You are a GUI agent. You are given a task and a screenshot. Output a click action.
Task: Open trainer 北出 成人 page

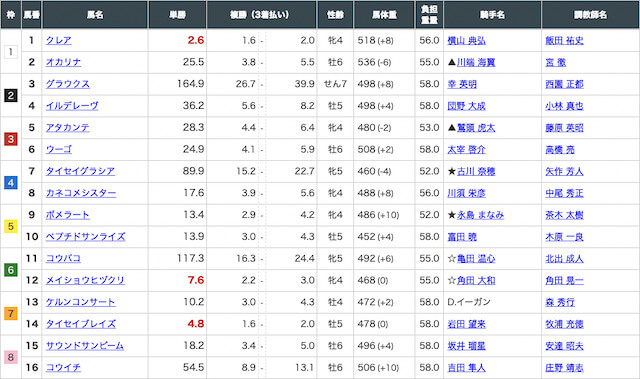click(564, 259)
